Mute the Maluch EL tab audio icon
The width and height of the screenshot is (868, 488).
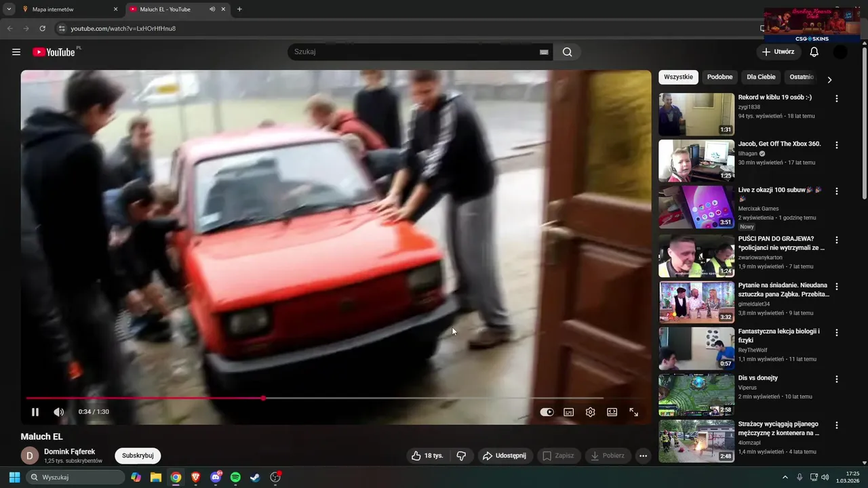[212, 9]
